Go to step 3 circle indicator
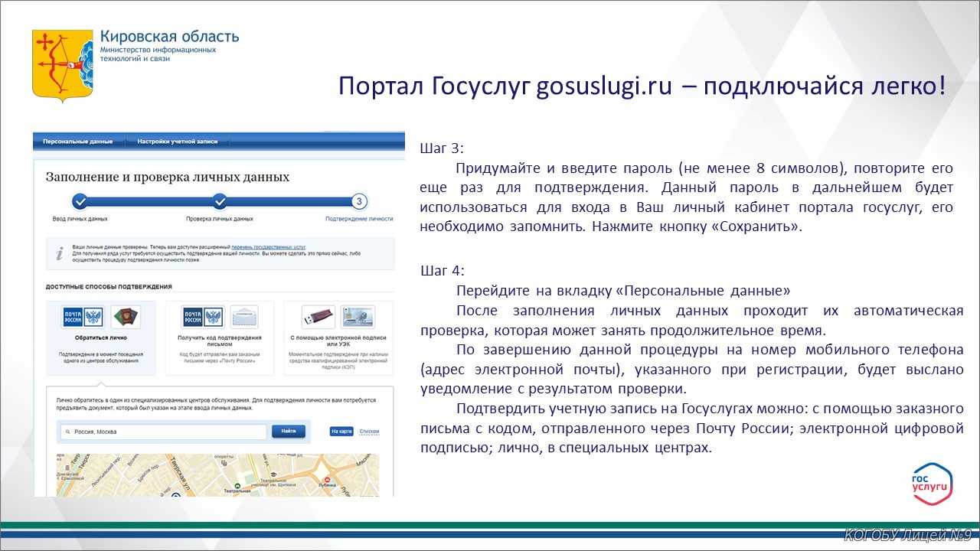980x551 pixels. coord(360,202)
